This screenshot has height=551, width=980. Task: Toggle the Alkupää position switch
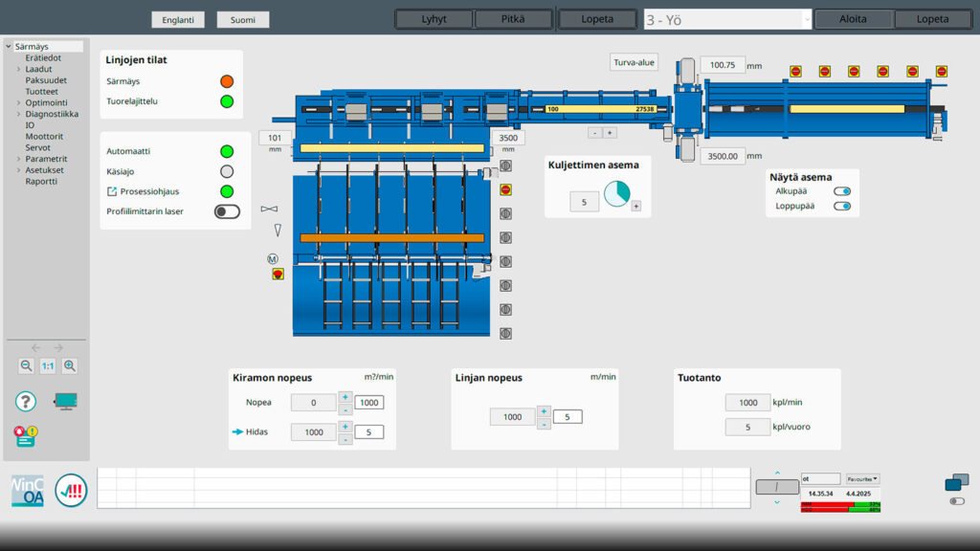tap(842, 191)
